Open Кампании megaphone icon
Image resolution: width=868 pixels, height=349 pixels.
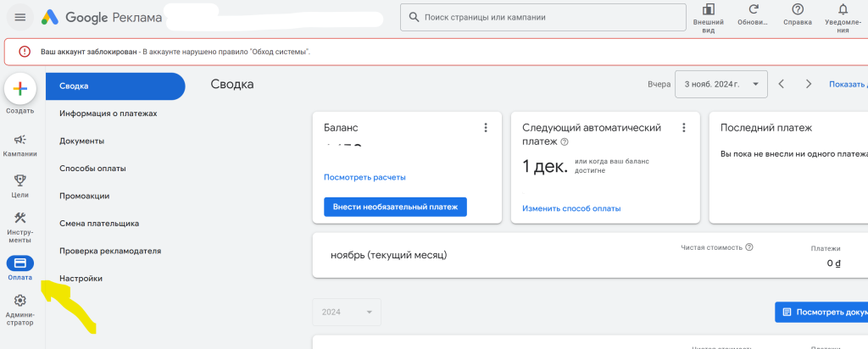coord(20,140)
